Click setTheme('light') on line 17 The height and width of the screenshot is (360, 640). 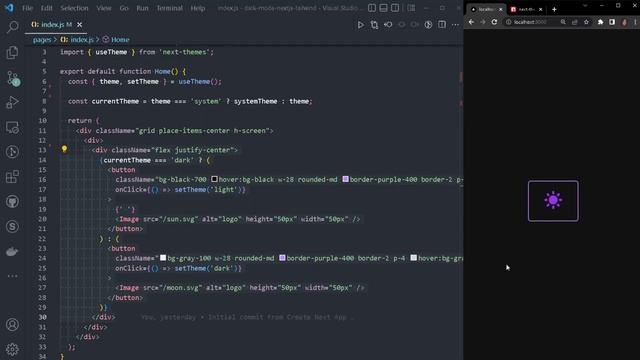pyautogui.click(x=208, y=189)
